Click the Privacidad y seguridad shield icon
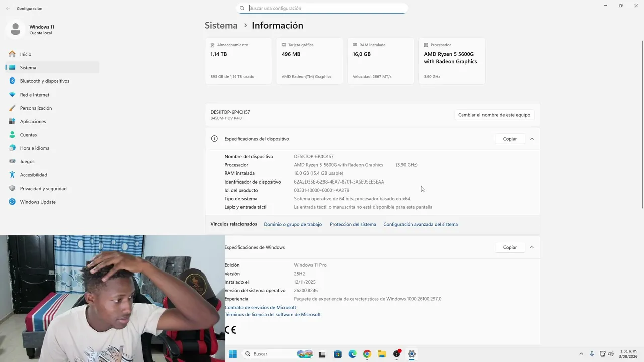This screenshot has width=644, height=362. point(12,189)
